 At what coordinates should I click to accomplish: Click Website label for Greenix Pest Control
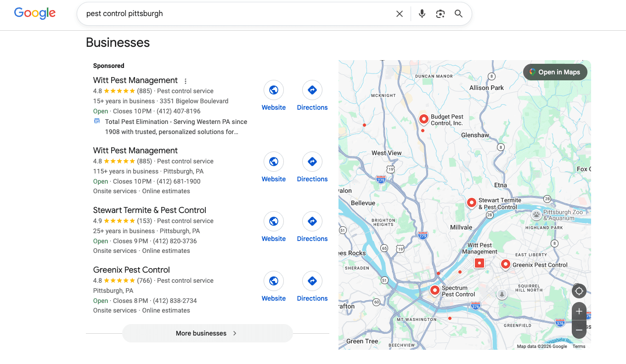click(x=274, y=298)
